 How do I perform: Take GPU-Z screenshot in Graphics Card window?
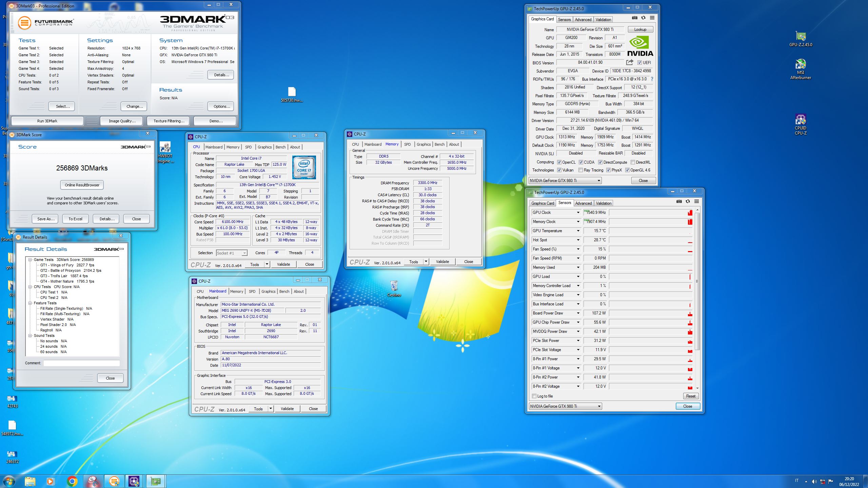634,18
